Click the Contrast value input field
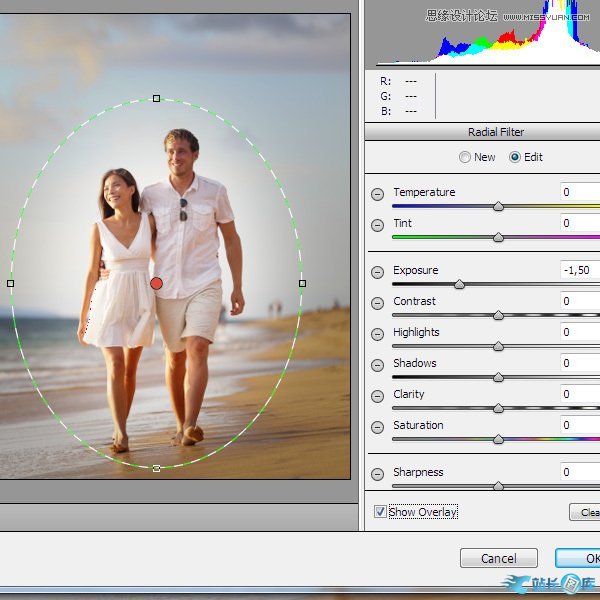Image resolution: width=600 pixels, height=600 pixels. pos(579,301)
